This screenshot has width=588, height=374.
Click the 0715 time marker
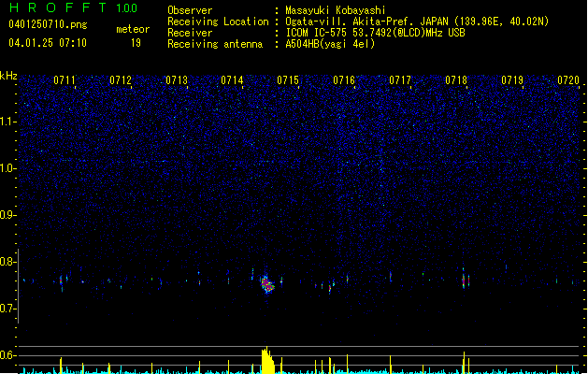tap(288, 80)
